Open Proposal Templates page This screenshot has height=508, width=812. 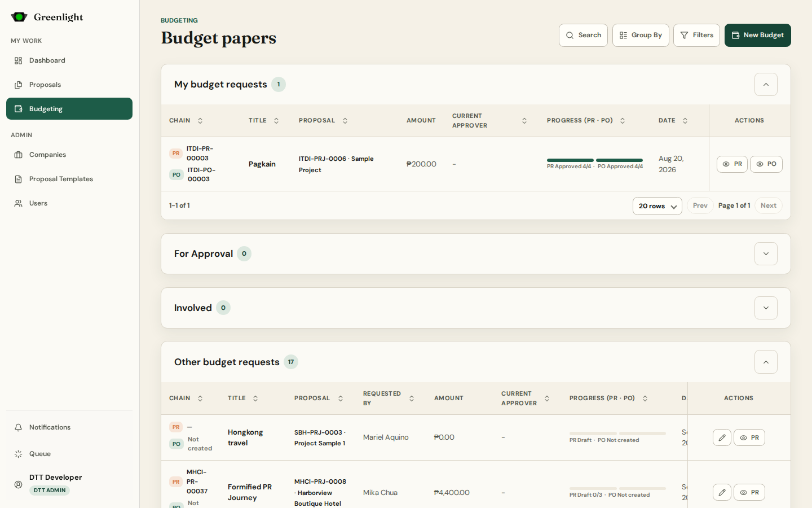[69, 179]
